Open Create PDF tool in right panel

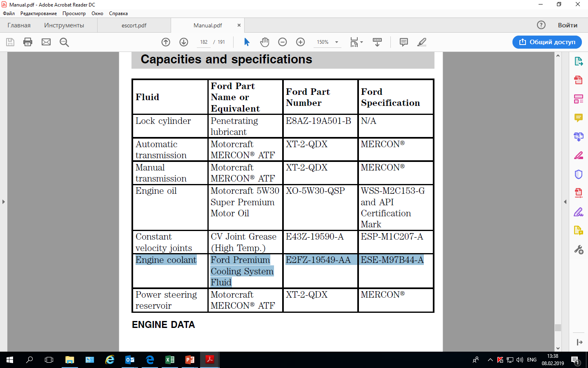point(579,80)
